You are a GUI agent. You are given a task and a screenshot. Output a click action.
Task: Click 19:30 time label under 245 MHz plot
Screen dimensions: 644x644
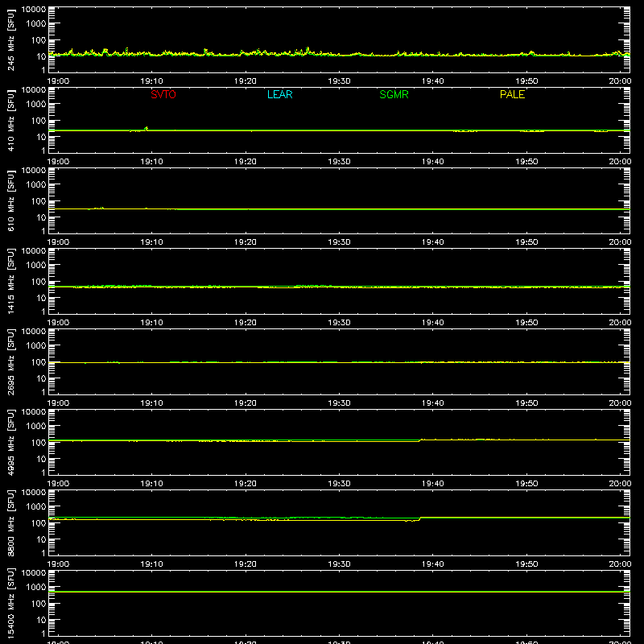pyautogui.click(x=339, y=81)
